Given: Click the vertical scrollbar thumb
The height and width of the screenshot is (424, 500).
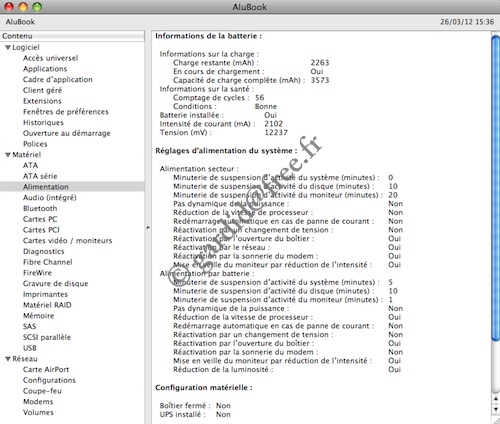Looking at the screenshot, I should pos(496,188).
